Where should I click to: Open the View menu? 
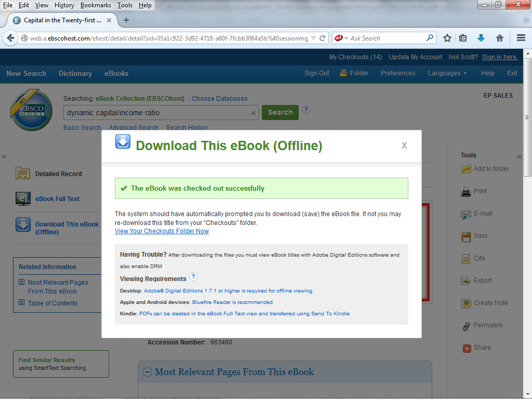[x=42, y=5]
